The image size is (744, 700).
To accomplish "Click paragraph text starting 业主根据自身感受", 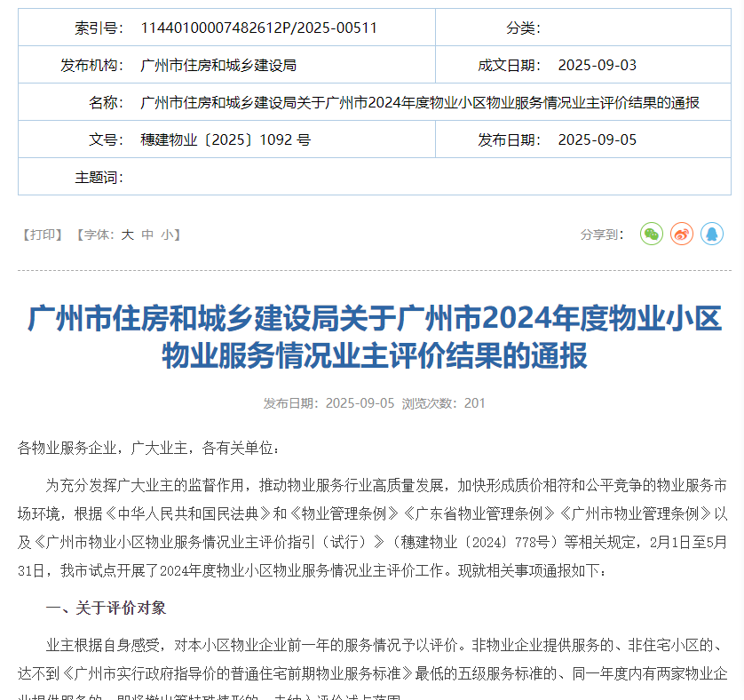I will [x=373, y=670].
